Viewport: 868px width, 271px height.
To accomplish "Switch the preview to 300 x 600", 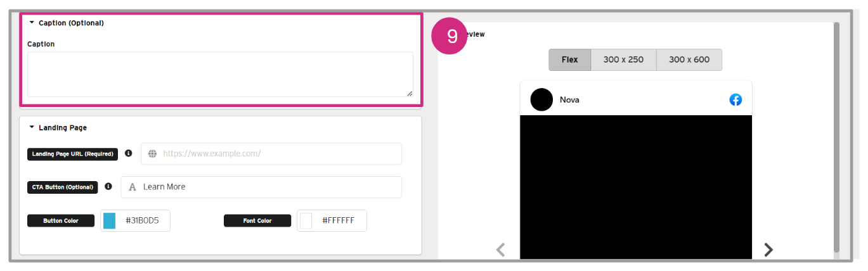I will tap(689, 60).
